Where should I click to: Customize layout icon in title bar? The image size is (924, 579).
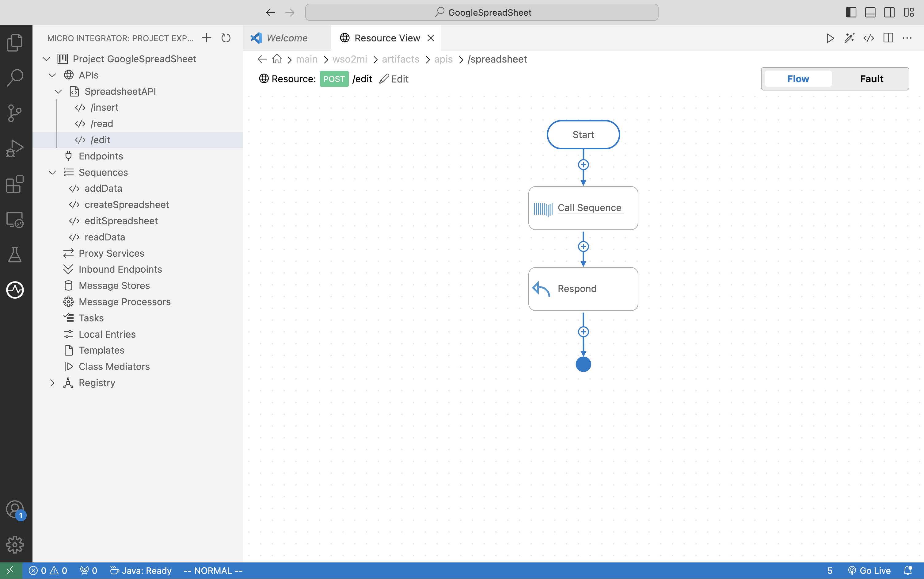(909, 12)
